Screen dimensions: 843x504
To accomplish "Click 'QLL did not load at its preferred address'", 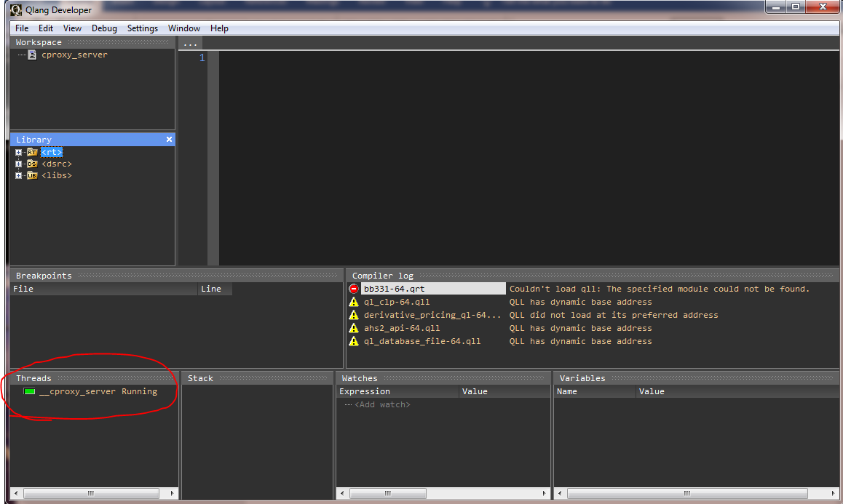I will pos(614,315).
